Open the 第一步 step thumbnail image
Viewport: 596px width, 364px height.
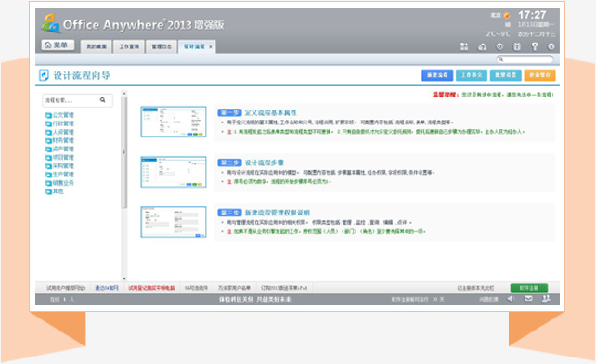pos(174,122)
